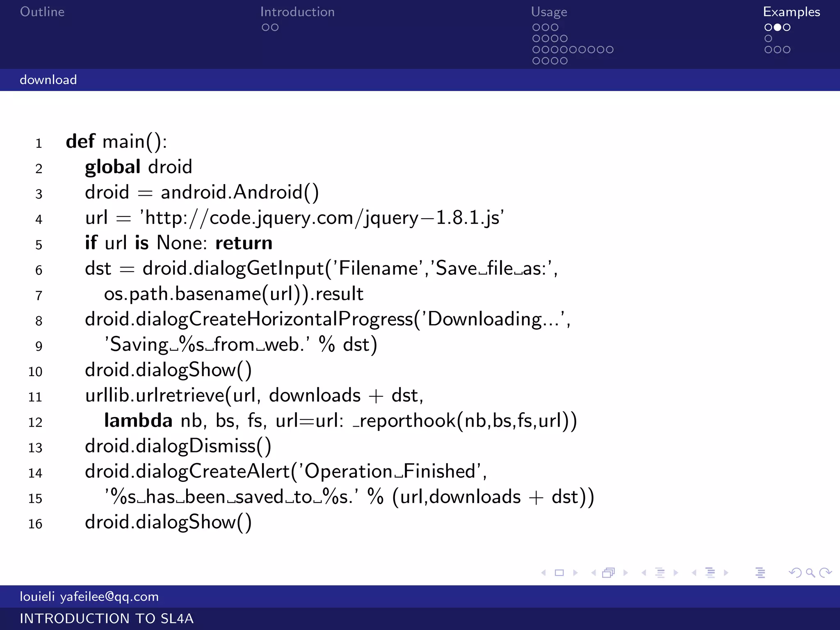Select second frame dot under Introduction
The image size is (840, 630).
tap(275, 27)
